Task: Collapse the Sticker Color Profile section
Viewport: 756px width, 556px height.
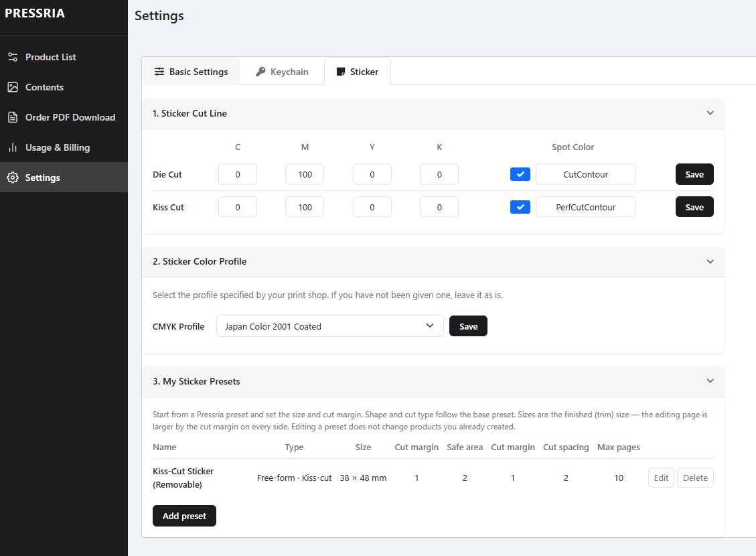Action: [710, 261]
